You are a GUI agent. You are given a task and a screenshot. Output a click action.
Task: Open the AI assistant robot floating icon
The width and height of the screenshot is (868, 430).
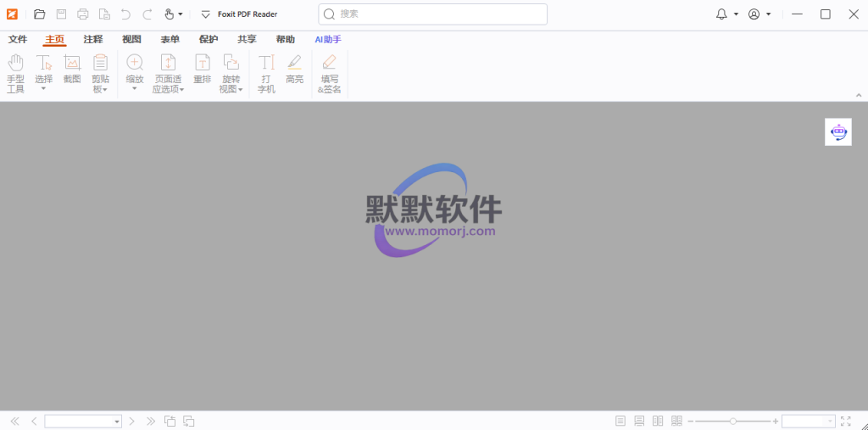[838, 131]
